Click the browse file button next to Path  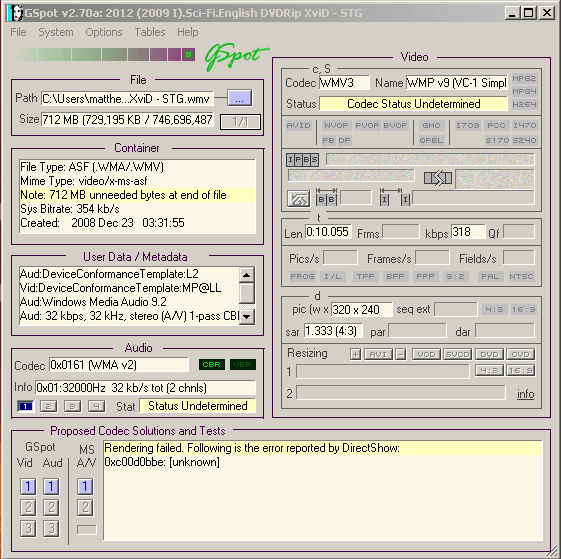pyautogui.click(x=240, y=98)
